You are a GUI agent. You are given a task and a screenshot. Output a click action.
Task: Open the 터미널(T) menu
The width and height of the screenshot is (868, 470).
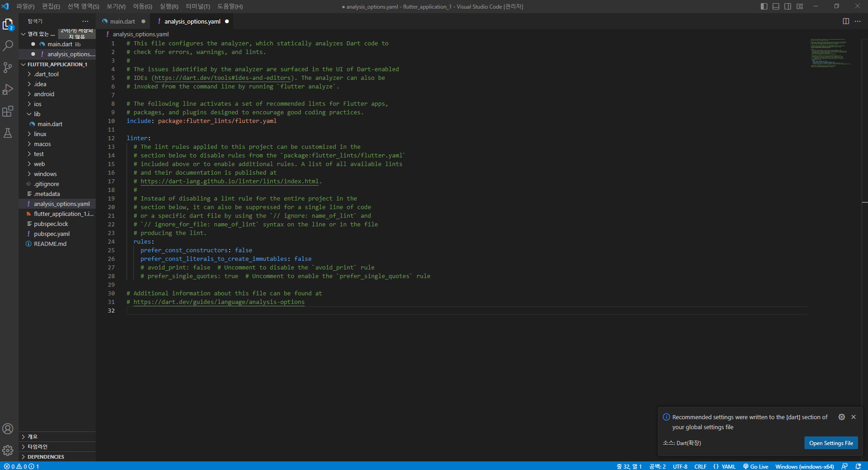(x=198, y=6)
